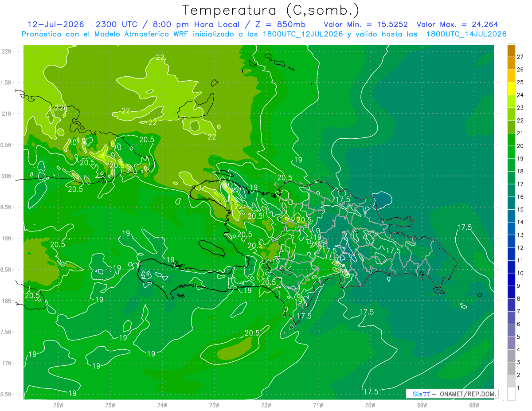Click the "68W" longitude axis label

click(x=474, y=405)
